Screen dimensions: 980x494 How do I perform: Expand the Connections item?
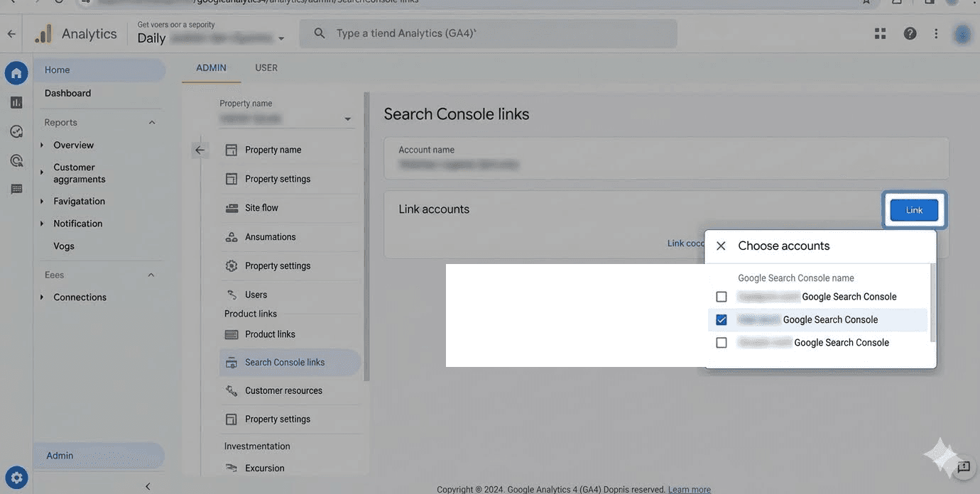pyautogui.click(x=42, y=297)
